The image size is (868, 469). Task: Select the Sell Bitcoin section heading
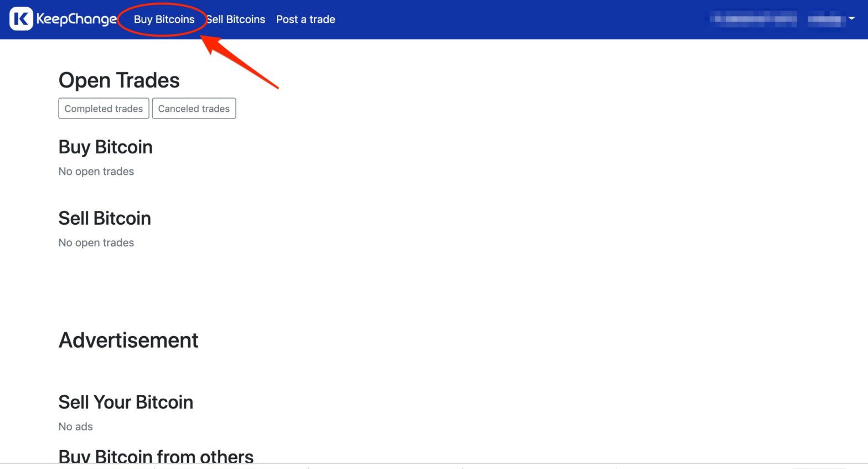[105, 218]
